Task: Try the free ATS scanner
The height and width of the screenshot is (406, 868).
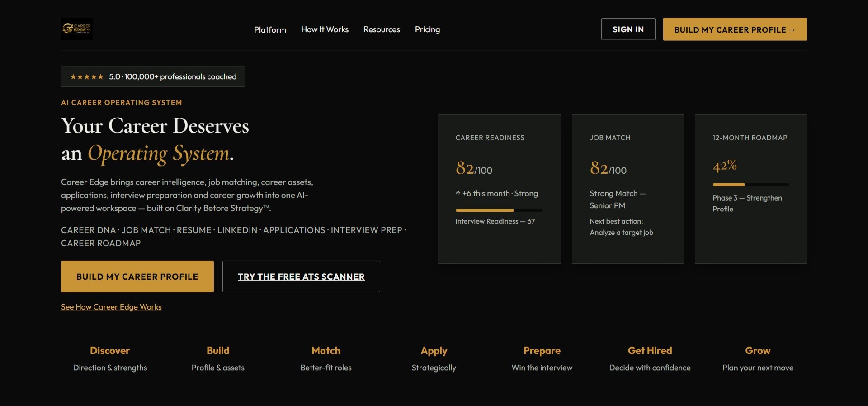Action: point(301,277)
